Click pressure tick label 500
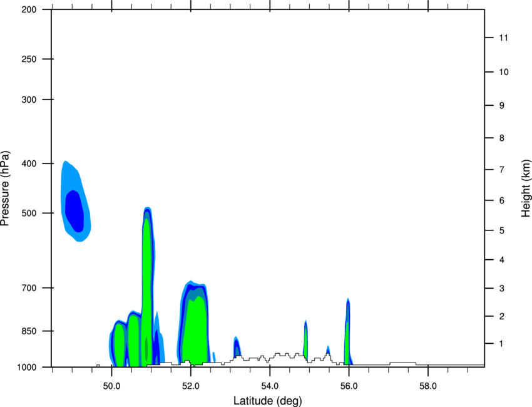 tap(29, 213)
